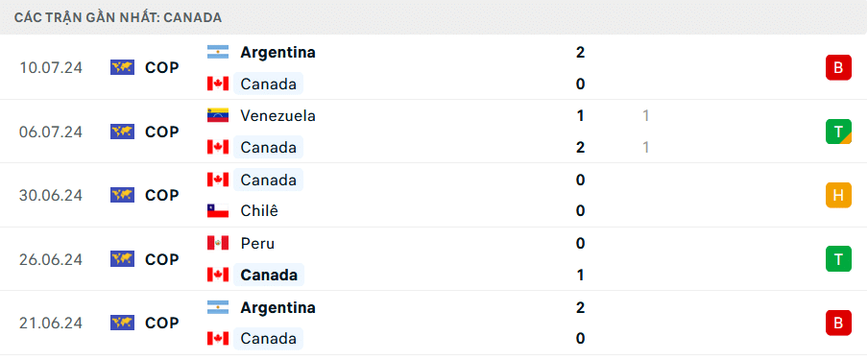The image size is (868, 360).
Task: Click the green T badge for Peru match
Action: 838,258
